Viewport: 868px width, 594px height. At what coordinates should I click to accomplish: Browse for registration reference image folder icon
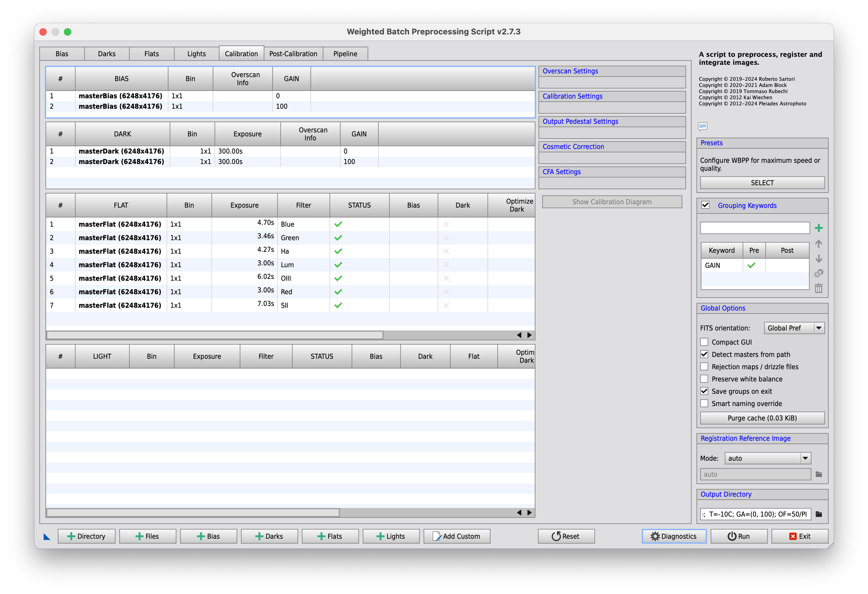point(819,474)
